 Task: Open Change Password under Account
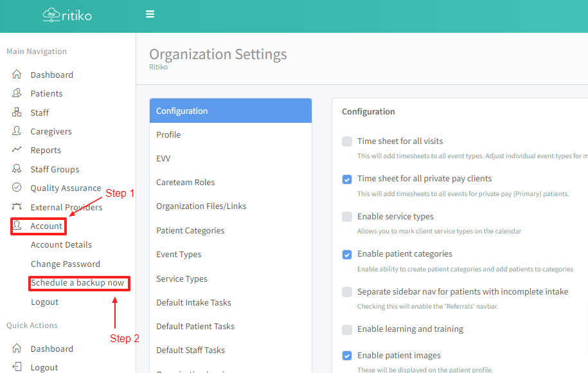point(66,264)
